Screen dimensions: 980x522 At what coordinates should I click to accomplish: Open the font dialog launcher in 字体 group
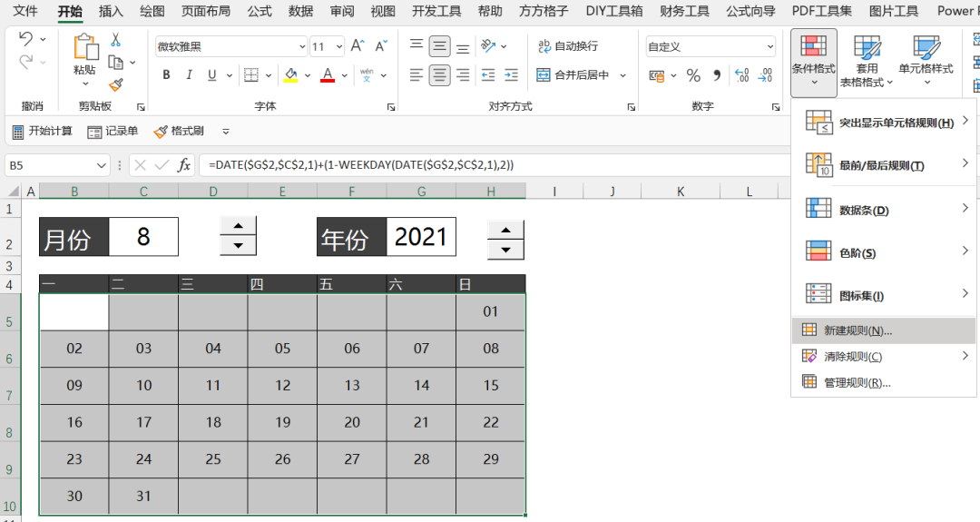(391, 107)
